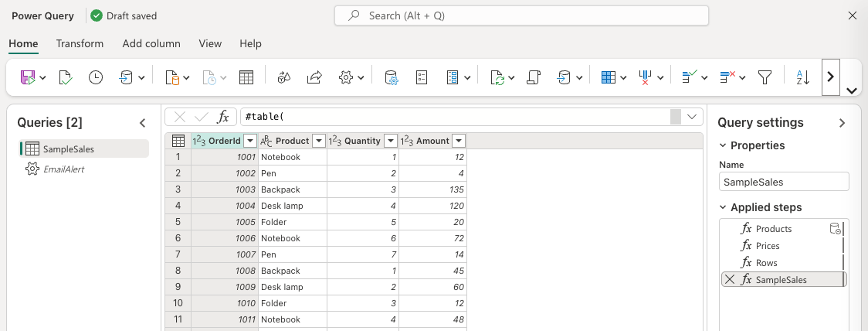
Task: Click the Remove columns icon
Action: pos(644,77)
